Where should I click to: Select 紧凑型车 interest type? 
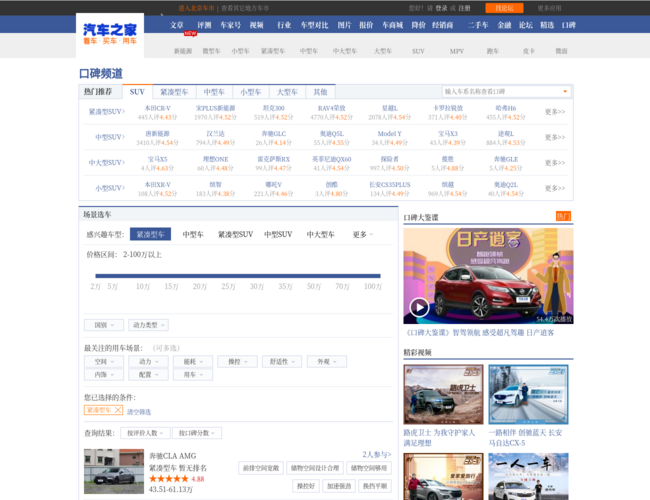click(150, 234)
